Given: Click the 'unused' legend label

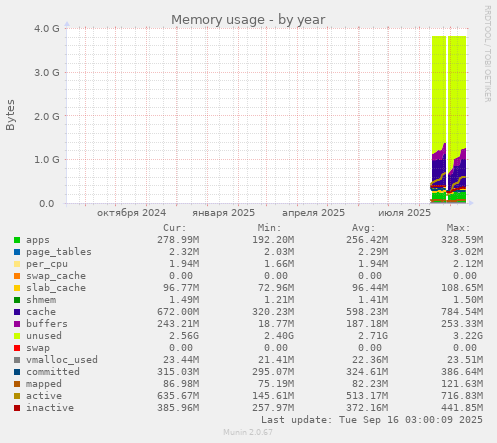Looking at the screenshot, I should tap(44, 336).
